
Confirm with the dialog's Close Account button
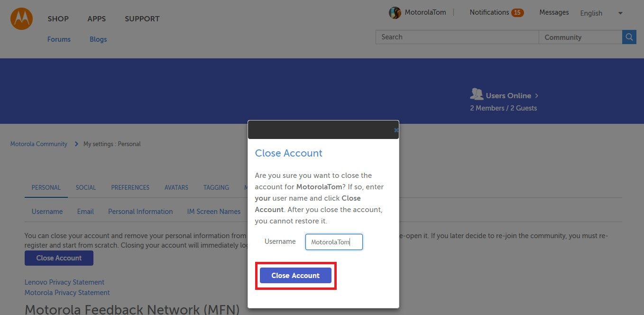coord(295,275)
